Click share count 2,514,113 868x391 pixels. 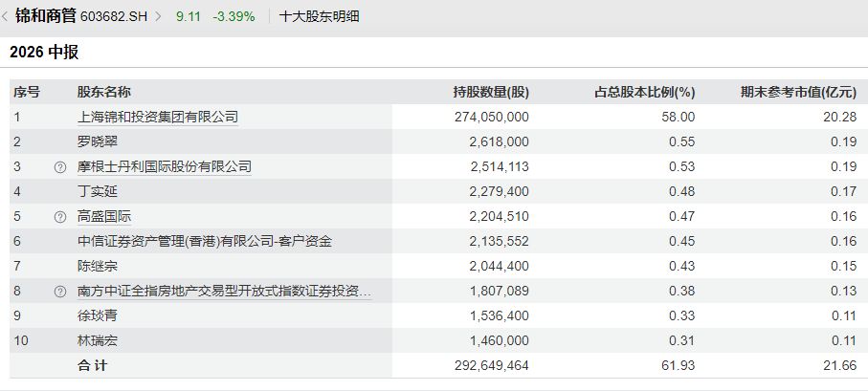click(x=499, y=167)
